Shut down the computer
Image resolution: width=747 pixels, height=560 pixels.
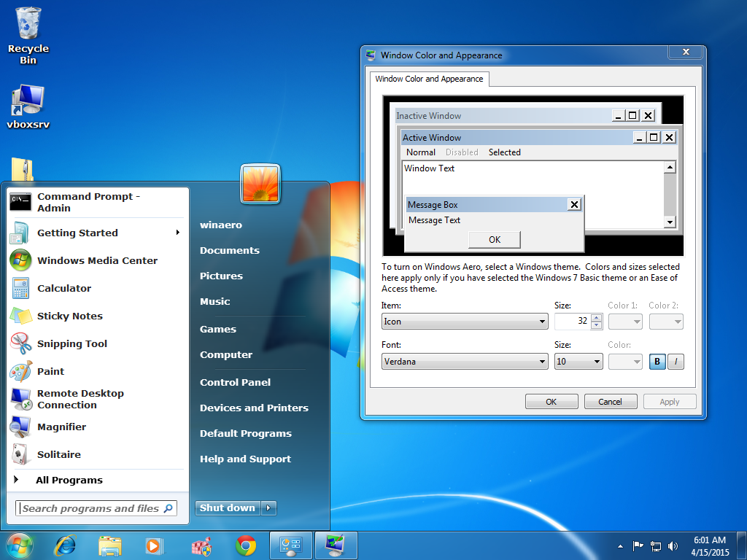click(x=227, y=507)
